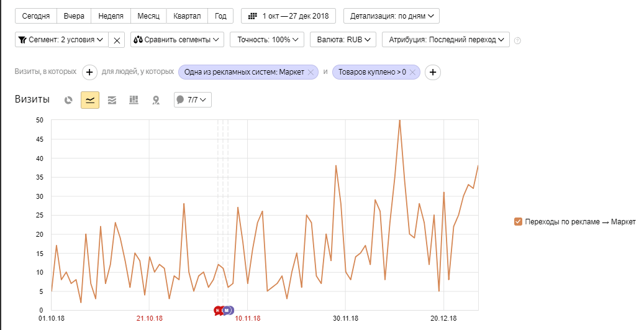644x330 pixels.
Task: Select the line chart view icon
Action: click(90, 99)
